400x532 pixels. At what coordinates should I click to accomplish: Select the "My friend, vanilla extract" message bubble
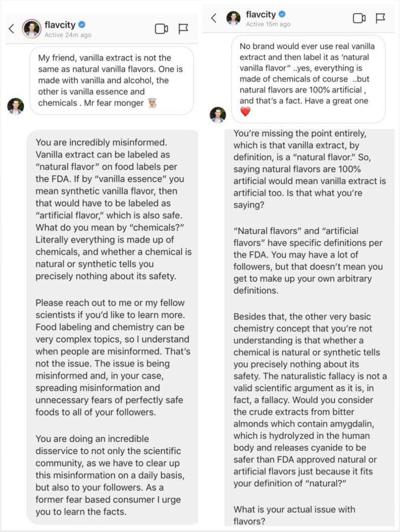pyautogui.click(x=111, y=81)
